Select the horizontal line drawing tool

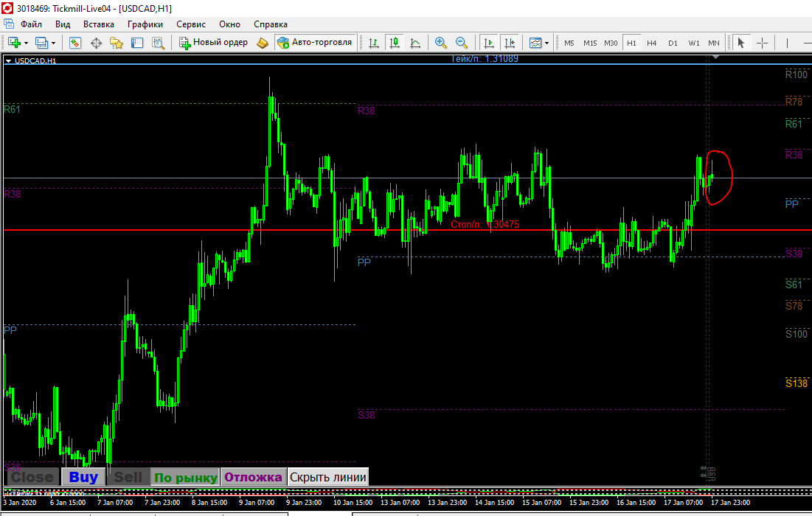[x=807, y=43]
